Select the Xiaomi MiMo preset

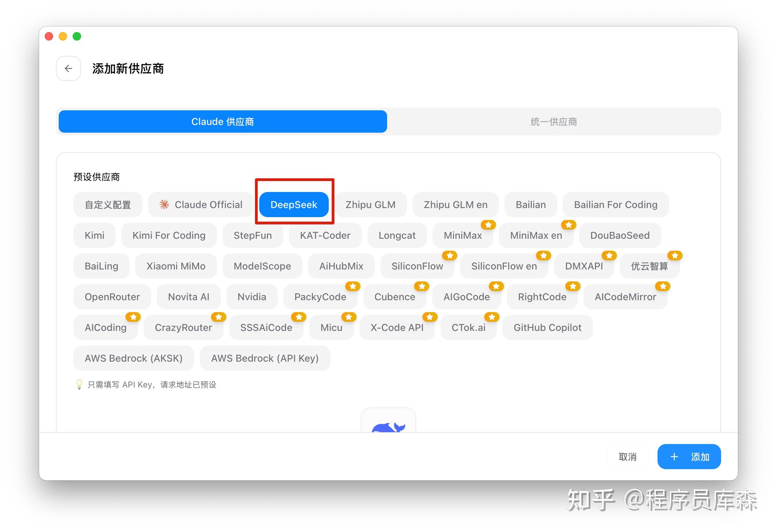click(x=176, y=266)
